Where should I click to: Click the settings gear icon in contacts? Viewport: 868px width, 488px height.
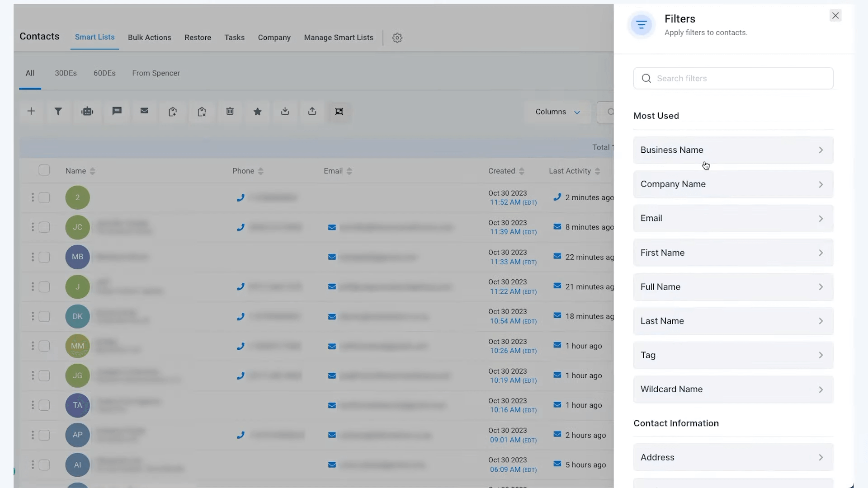tap(398, 38)
